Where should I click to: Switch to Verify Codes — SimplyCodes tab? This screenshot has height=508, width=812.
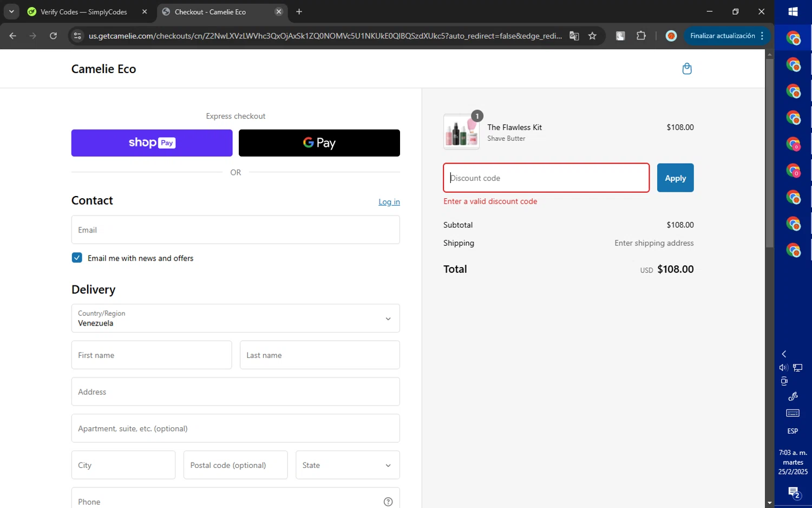click(x=84, y=12)
